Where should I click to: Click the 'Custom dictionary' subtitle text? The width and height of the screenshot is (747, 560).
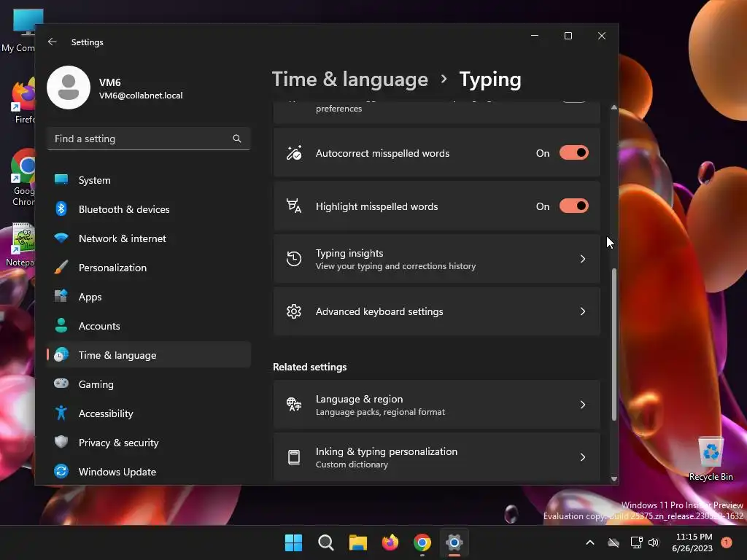(352, 464)
